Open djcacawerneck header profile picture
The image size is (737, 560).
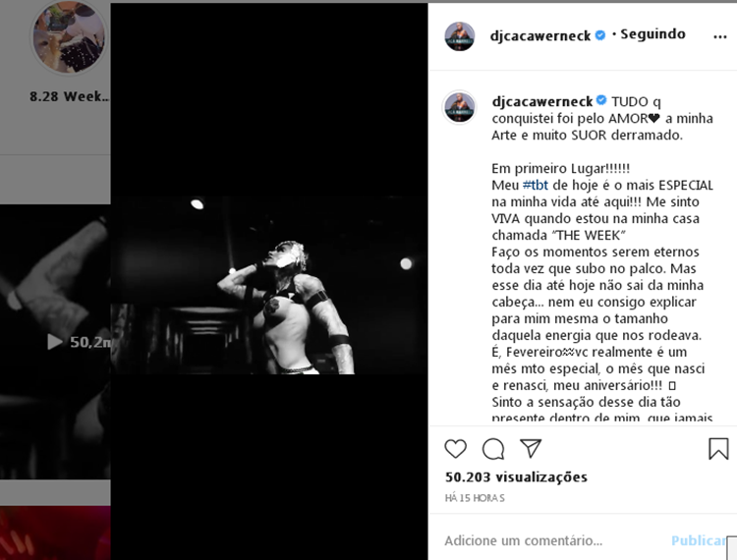pos(459,36)
